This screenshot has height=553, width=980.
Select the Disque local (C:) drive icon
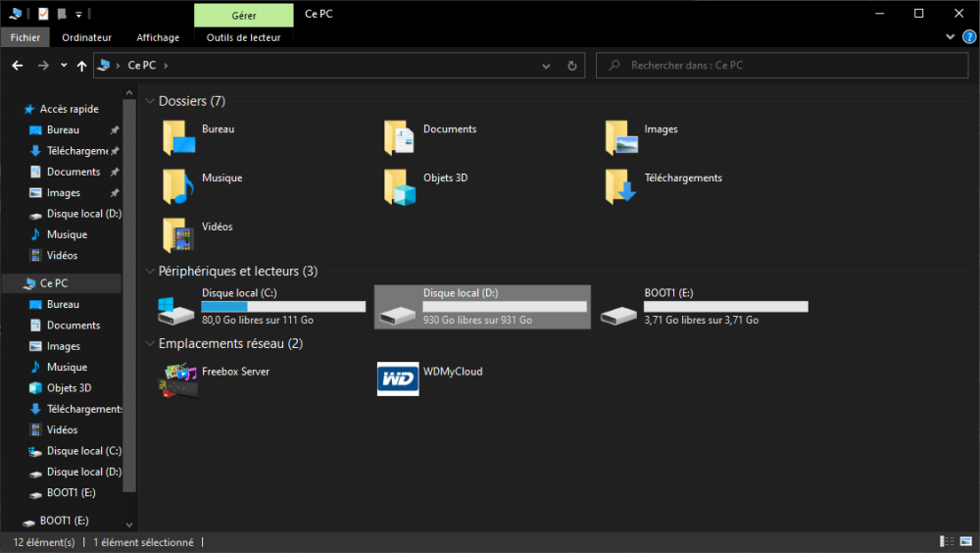(177, 310)
